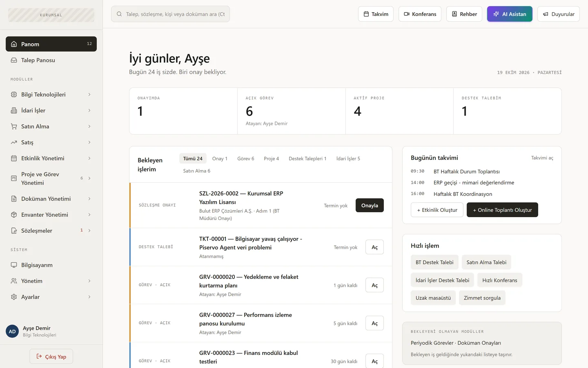
Task: Click the AD user avatar
Action: pyautogui.click(x=12, y=331)
